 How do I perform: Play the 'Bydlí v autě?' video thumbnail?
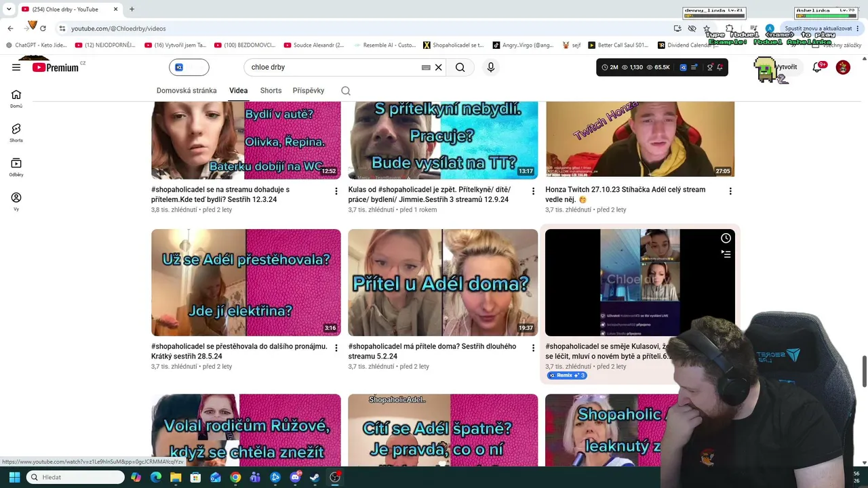[x=246, y=140]
